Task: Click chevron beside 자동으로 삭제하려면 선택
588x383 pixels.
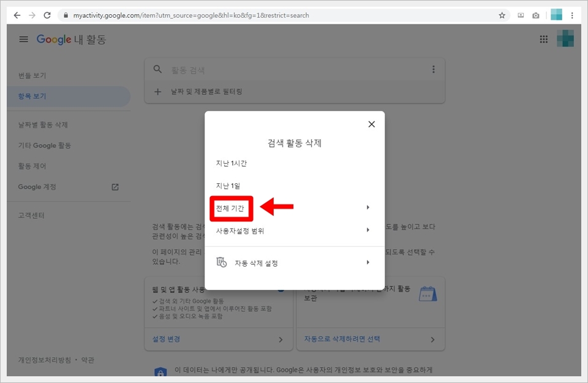Action: tap(433, 339)
